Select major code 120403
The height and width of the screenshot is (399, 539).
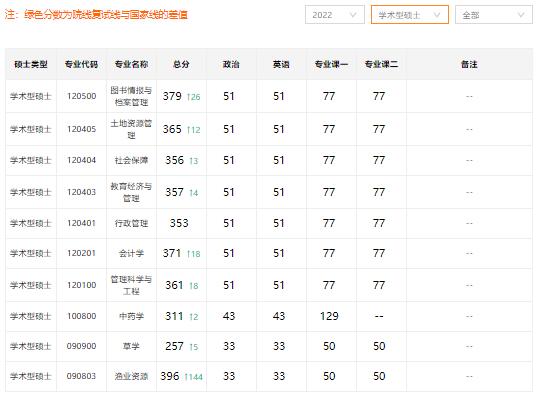point(81,192)
